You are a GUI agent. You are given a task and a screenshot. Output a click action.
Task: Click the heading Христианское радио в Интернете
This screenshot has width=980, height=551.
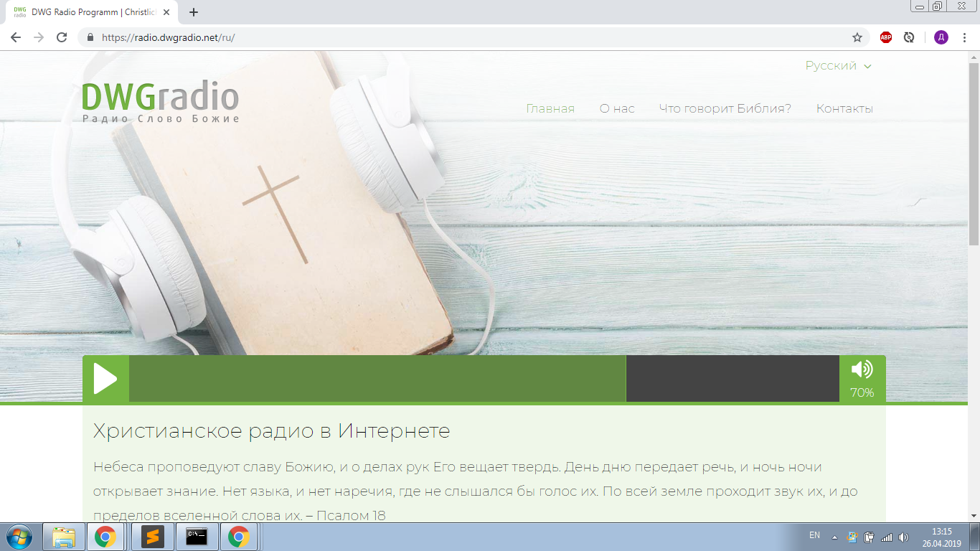click(x=271, y=431)
